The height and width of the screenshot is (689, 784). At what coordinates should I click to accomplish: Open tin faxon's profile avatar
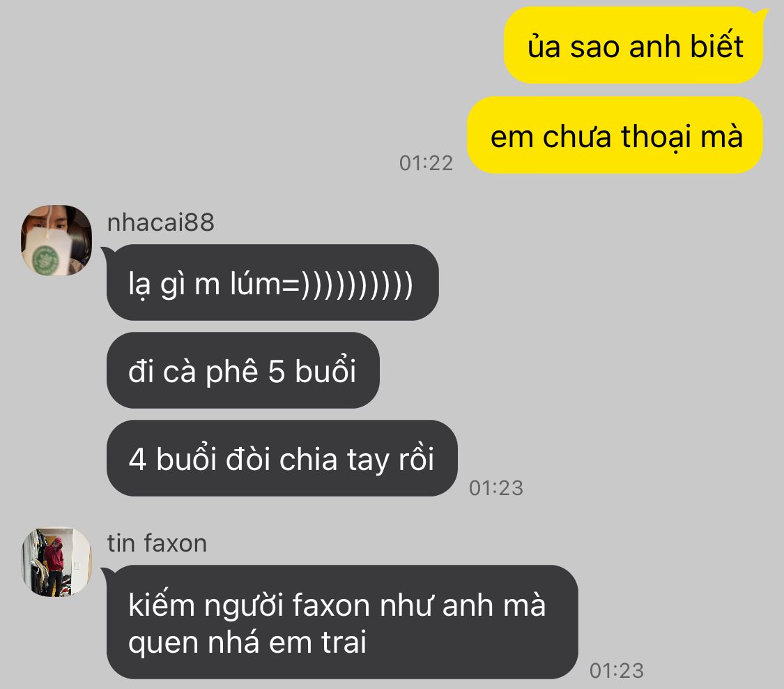pyautogui.click(x=56, y=562)
